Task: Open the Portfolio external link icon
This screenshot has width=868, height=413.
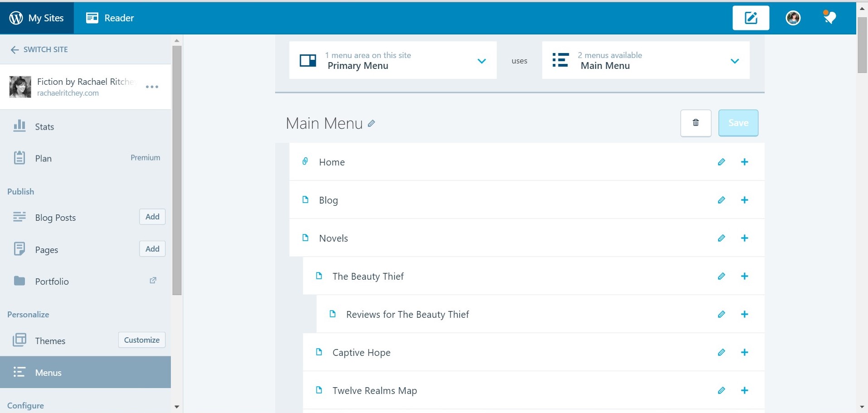Action: [x=153, y=281]
